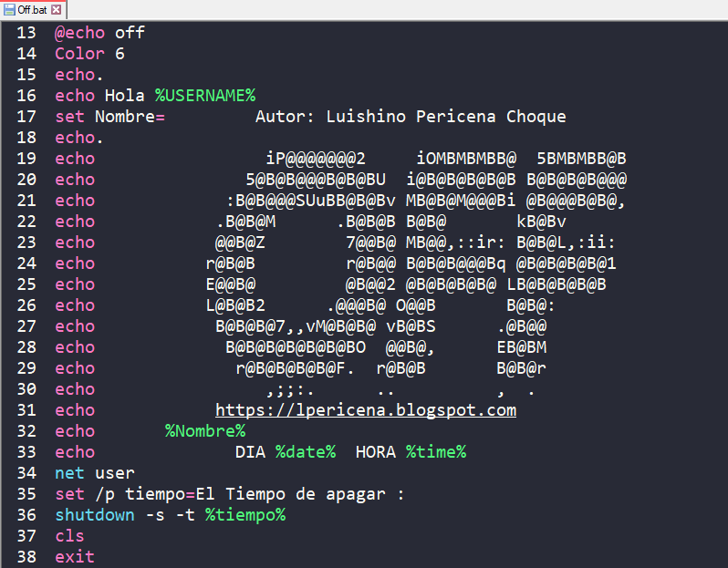Click line number 13 in gutter

(26, 33)
